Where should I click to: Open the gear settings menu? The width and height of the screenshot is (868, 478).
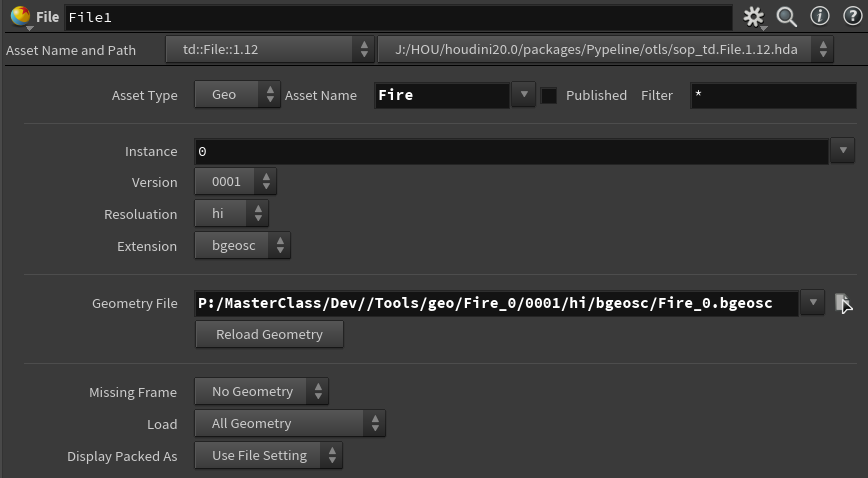tap(753, 17)
